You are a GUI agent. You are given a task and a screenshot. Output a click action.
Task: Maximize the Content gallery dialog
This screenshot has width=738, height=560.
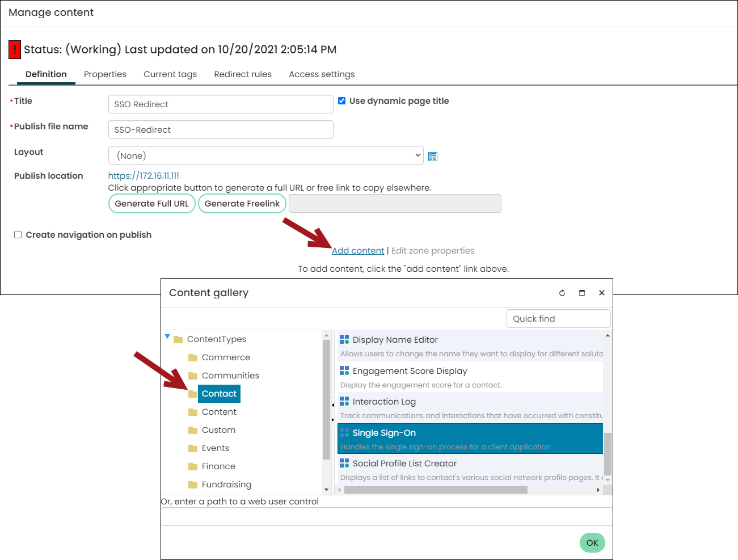[x=582, y=293]
